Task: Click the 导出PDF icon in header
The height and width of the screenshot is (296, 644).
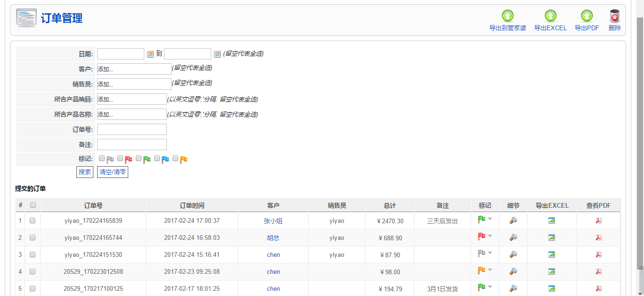Action: pyautogui.click(x=586, y=17)
